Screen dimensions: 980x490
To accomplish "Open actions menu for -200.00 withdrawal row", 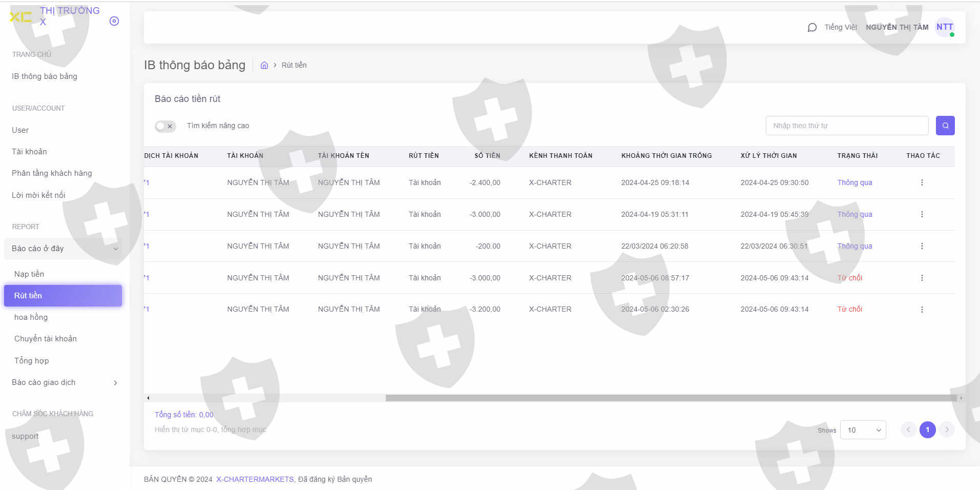I will click(922, 246).
